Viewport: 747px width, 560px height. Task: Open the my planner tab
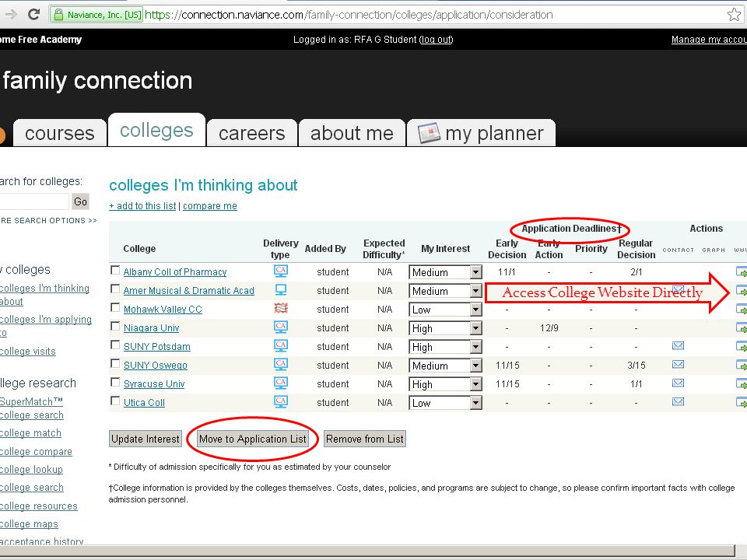[481, 133]
